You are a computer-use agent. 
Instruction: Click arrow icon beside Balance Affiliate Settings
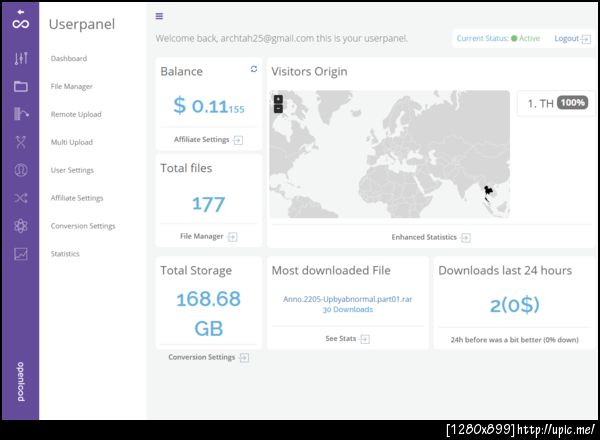coord(238,140)
